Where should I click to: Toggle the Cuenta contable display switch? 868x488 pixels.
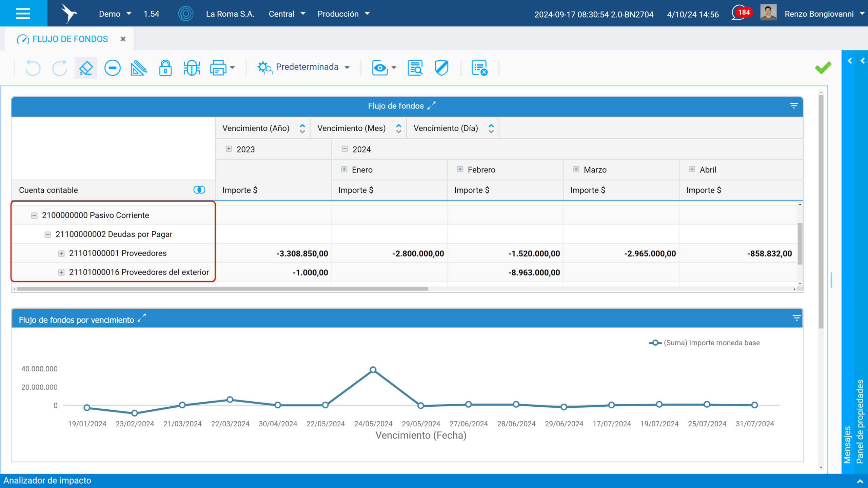tap(199, 190)
